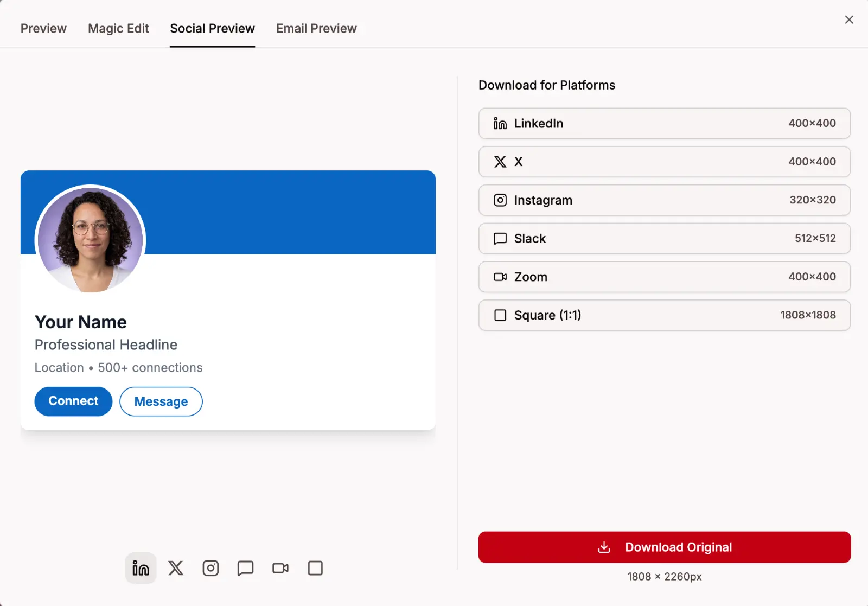Open the Square (1:1) 1808×1808 option
The width and height of the screenshot is (868, 606).
pyautogui.click(x=664, y=315)
